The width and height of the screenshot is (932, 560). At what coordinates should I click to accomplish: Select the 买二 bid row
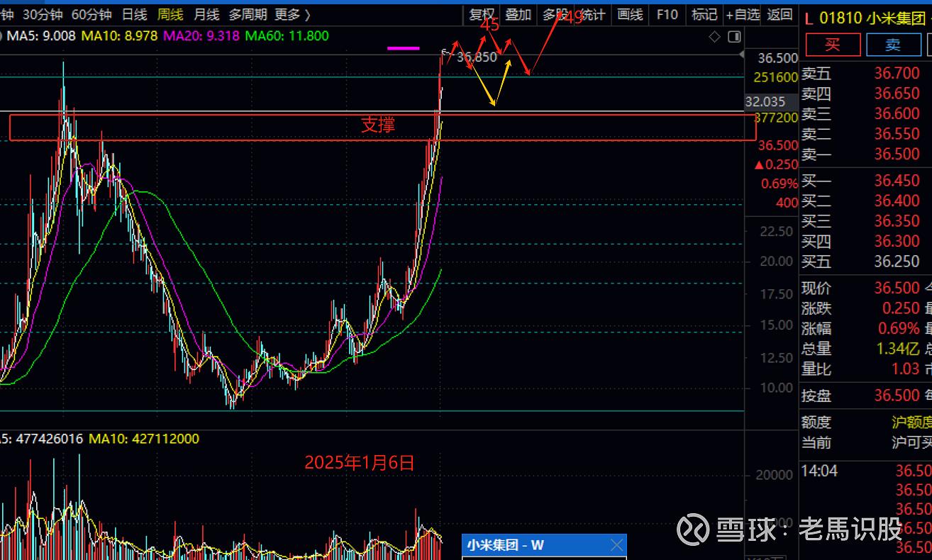click(x=865, y=201)
